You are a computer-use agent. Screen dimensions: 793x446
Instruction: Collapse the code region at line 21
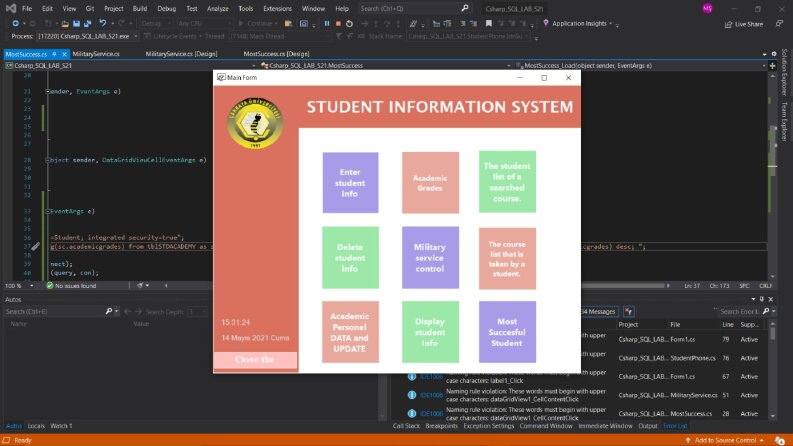click(x=48, y=92)
